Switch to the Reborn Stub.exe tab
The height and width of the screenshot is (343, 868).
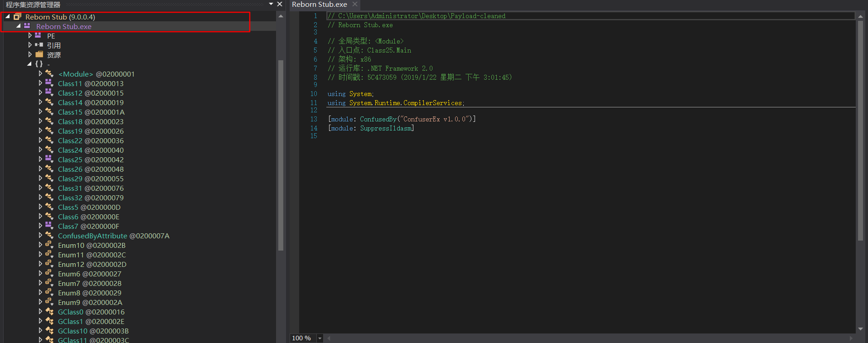coord(320,5)
